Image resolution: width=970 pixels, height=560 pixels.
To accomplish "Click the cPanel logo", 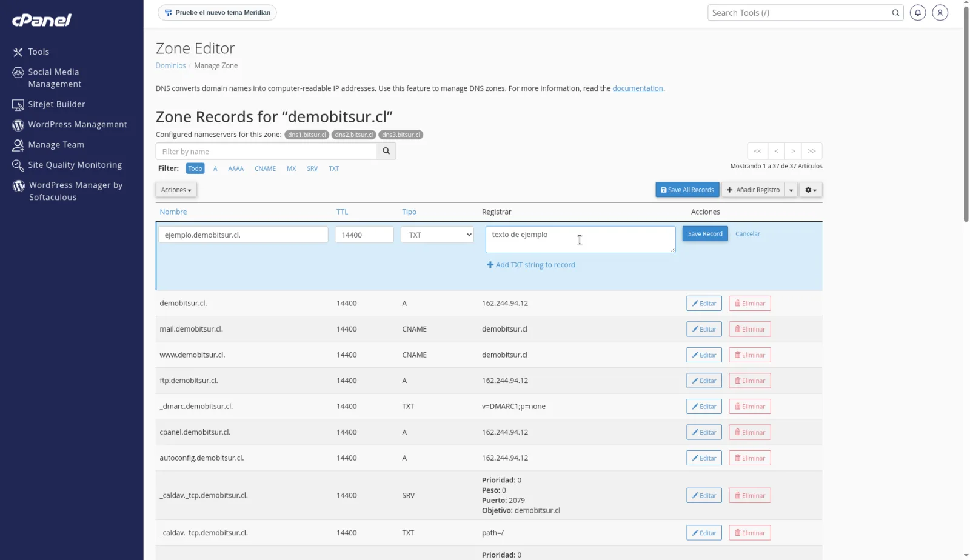I will [42, 20].
